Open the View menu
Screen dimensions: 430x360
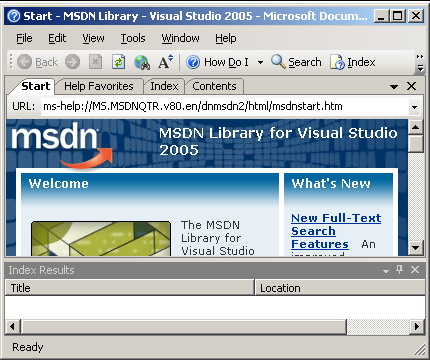point(93,38)
